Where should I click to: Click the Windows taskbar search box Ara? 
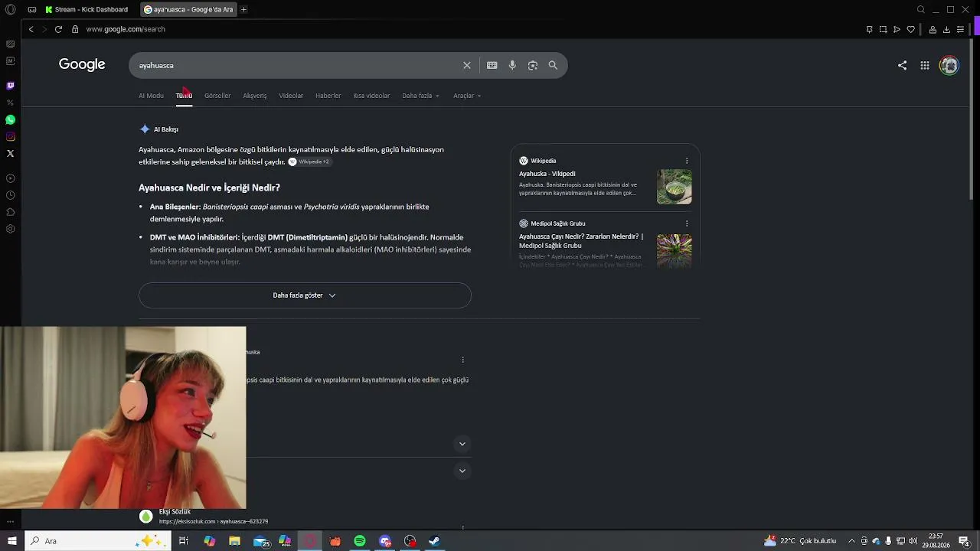[x=98, y=541]
